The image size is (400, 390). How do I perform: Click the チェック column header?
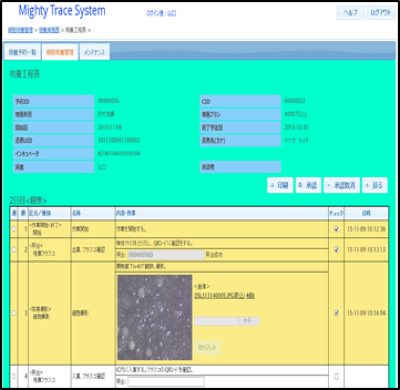336,213
